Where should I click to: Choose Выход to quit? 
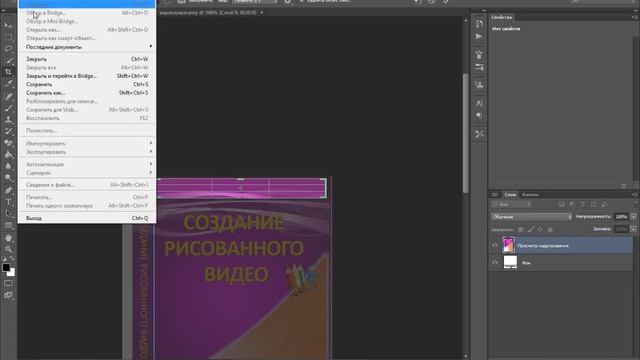click(x=87, y=218)
